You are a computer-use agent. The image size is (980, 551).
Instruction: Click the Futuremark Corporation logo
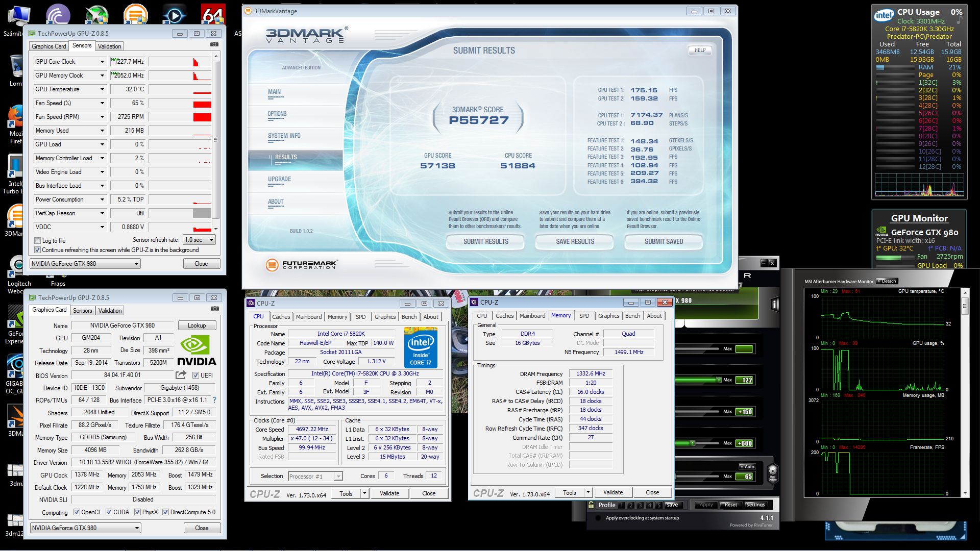(301, 265)
